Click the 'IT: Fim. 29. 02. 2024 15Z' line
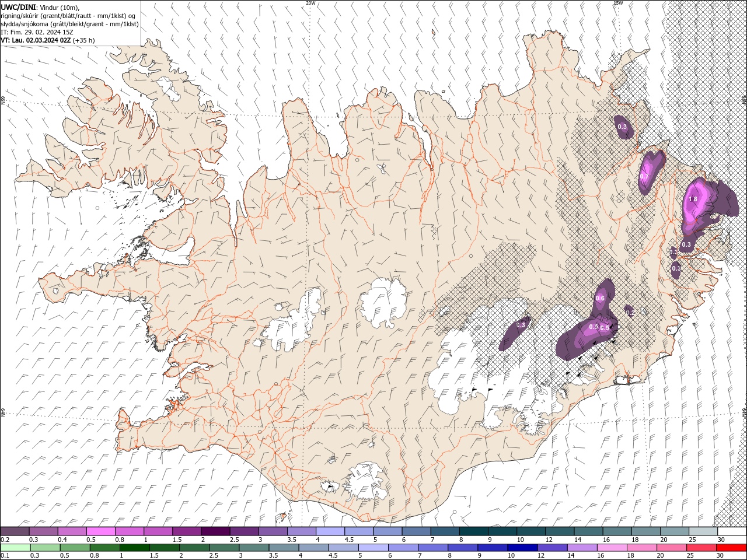747x560 pixels. tap(37, 32)
